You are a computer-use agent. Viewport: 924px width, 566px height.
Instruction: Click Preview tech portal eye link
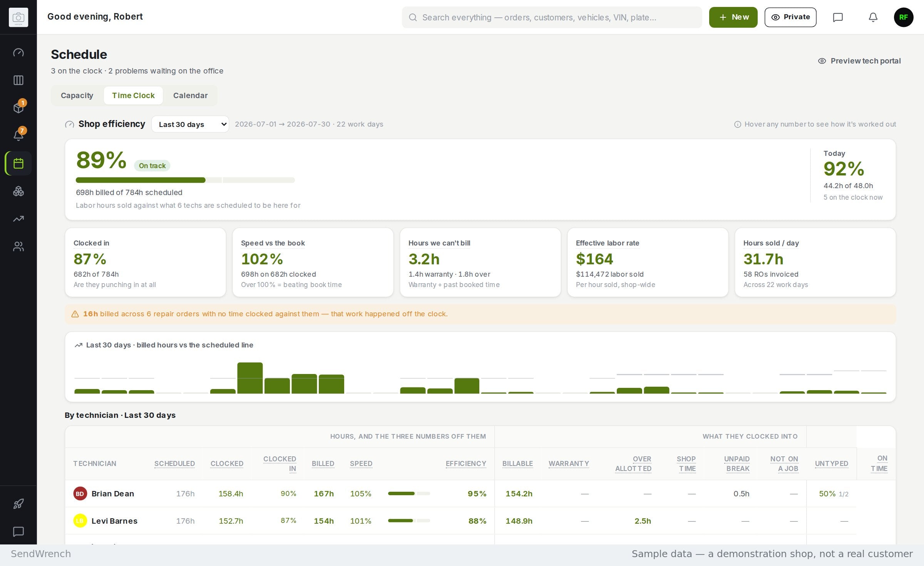(859, 61)
